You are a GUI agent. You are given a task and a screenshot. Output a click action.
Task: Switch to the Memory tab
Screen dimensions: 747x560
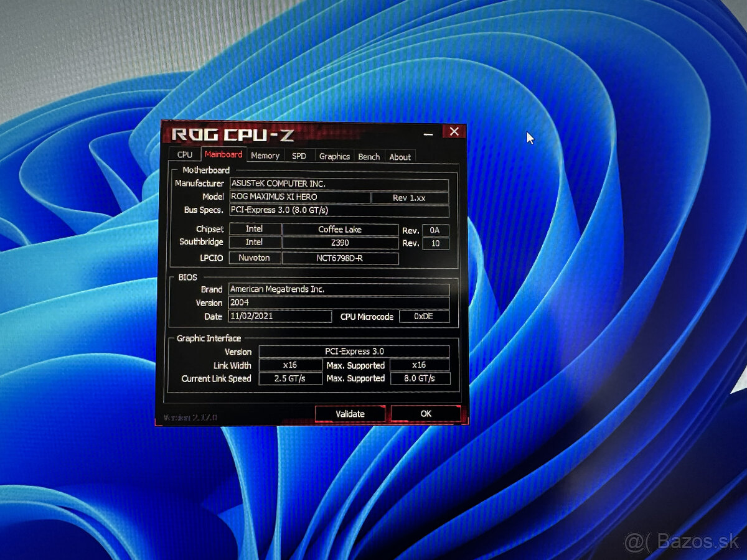(265, 155)
